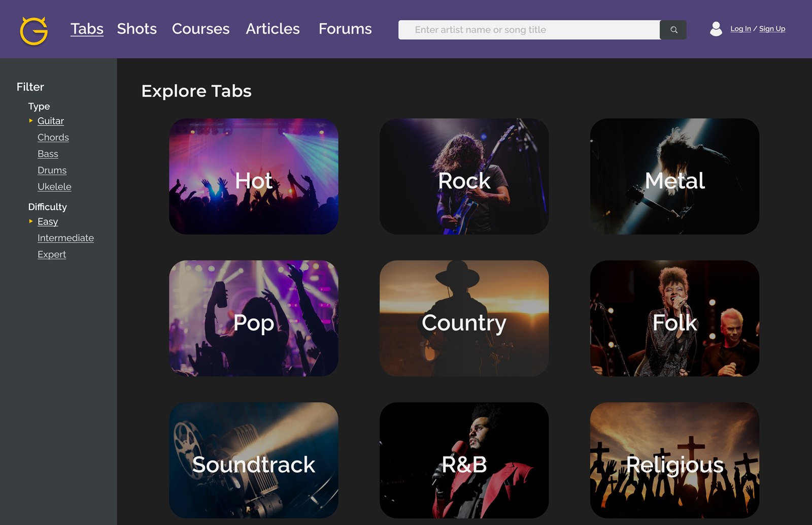Go to the Courses section
812x525 pixels.
click(200, 29)
